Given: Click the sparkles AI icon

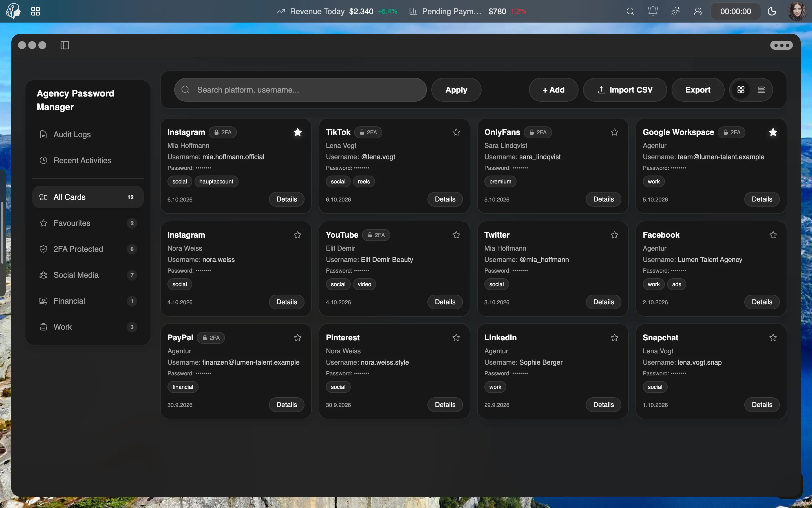Looking at the screenshot, I should pos(676,11).
